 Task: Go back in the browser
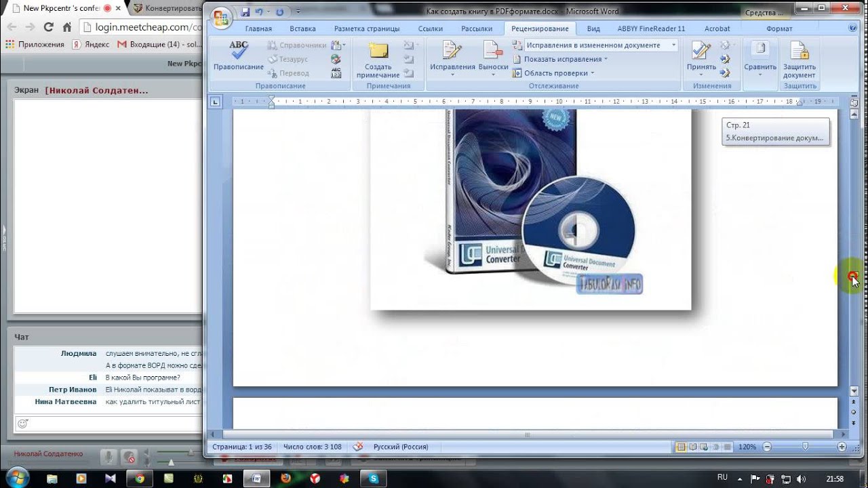12,27
